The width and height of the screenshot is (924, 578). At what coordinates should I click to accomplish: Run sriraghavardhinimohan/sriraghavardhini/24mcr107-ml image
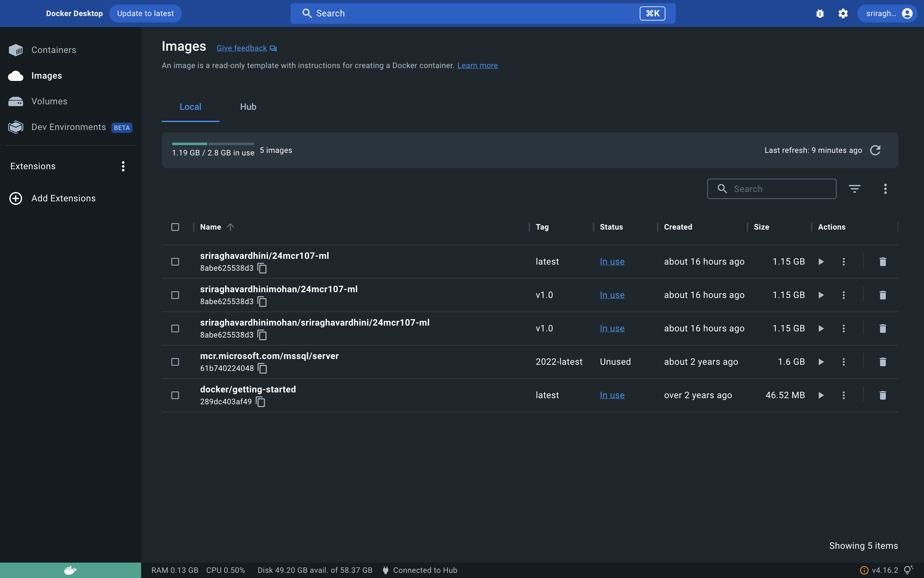click(821, 328)
